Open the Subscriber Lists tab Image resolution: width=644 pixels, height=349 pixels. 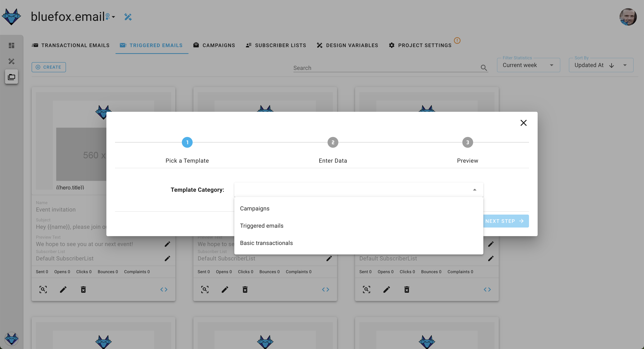pos(276,45)
